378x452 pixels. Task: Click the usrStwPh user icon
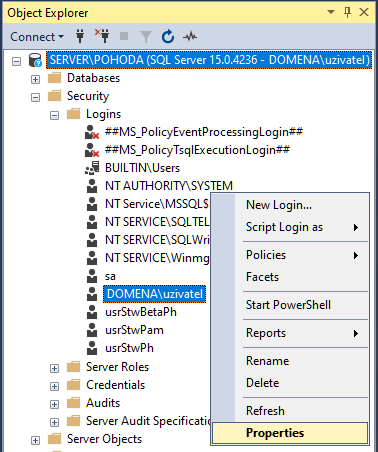(x=92, y=348)
